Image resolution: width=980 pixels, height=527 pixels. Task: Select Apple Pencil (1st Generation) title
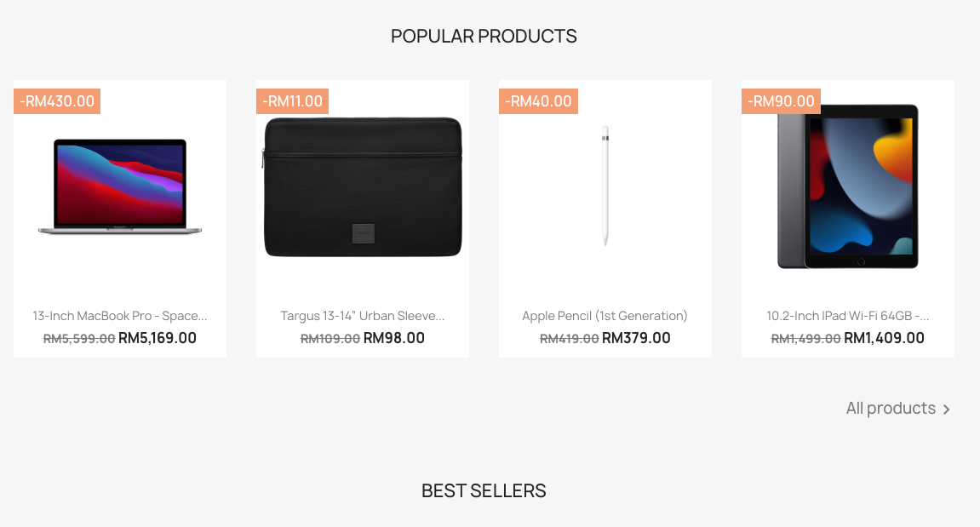click(x=605, y=316)
